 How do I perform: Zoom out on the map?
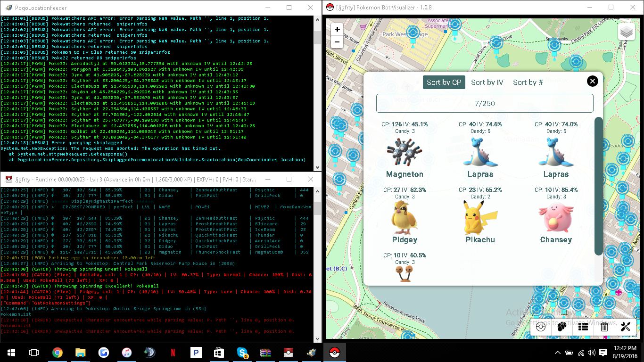pyautogui.click(x=337, y=41)
